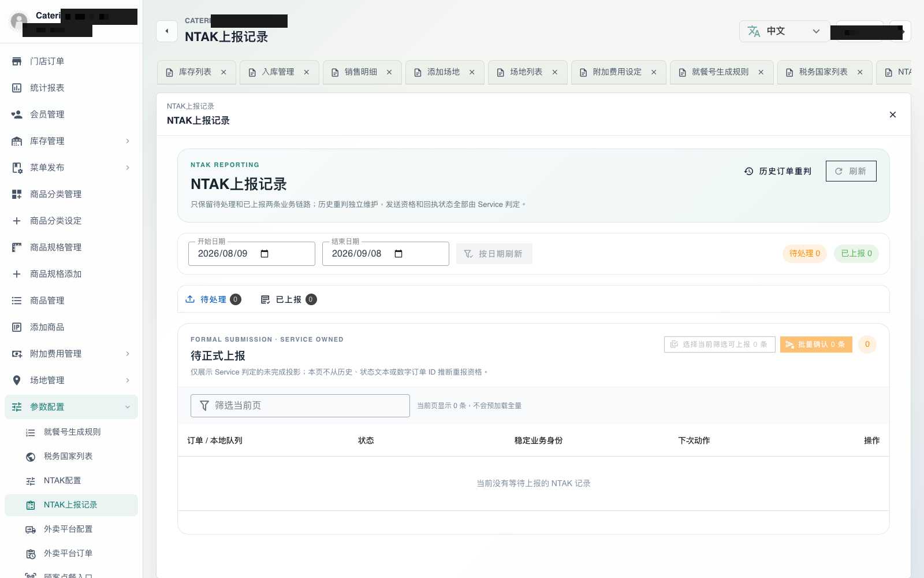
Task: Click the 商品规格添加 plus icon
Action: point(17,274)
